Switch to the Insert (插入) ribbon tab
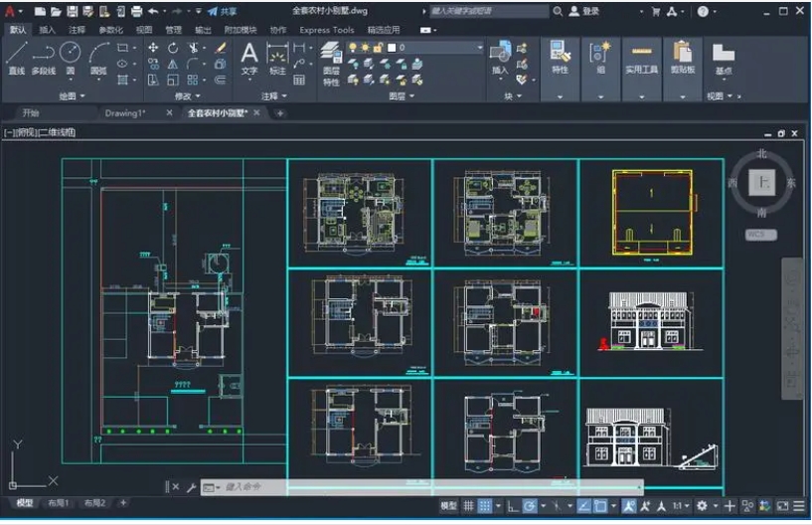 pos(48,30)
